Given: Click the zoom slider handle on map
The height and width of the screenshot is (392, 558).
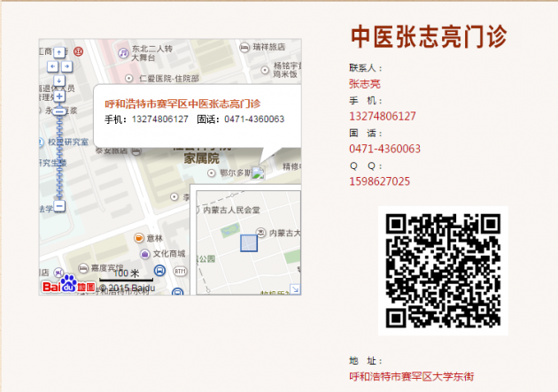Looking at the screenshot, I should [x=59, y=111].
